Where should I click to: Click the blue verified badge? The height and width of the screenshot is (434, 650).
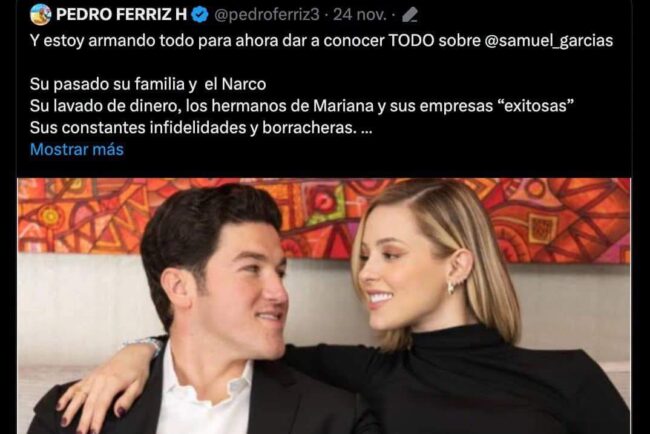(201, 15)
